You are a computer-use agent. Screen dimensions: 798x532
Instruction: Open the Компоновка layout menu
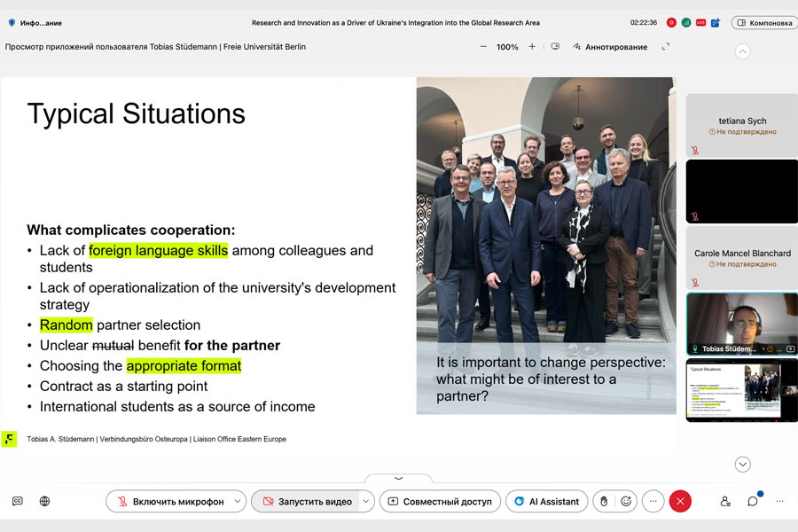pyautogui.click(x=763, y=22)
